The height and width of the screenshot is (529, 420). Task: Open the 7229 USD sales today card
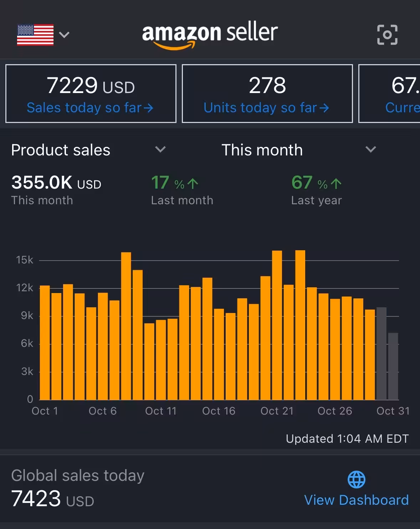point(91,93)
